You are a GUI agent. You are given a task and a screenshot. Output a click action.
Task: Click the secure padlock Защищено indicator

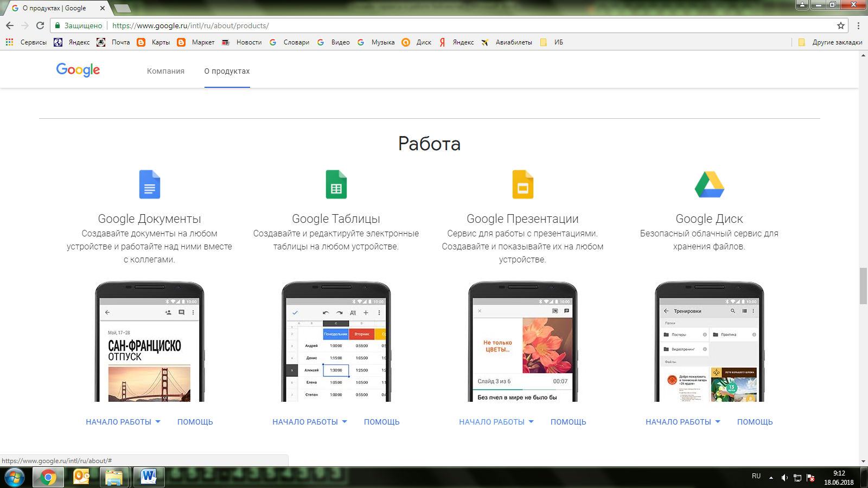pos(79,25)
